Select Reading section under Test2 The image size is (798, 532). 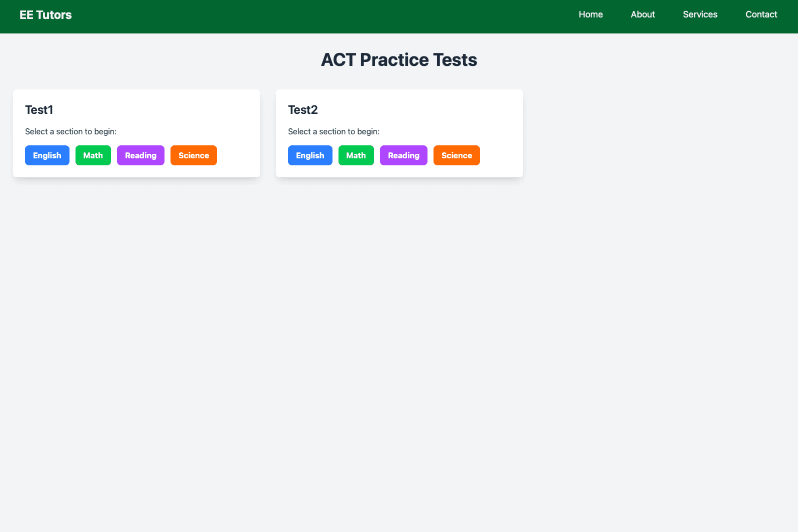coord(403,155)
